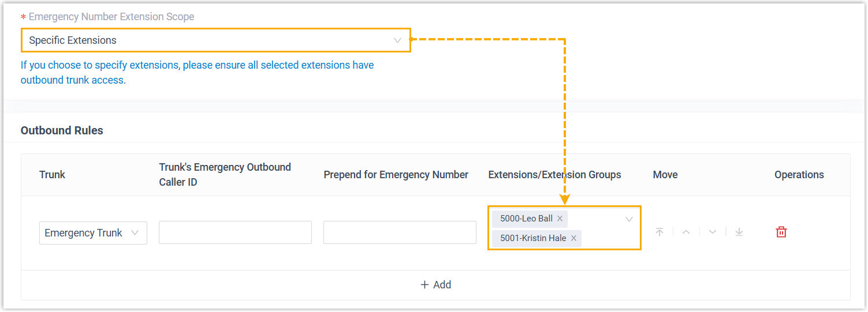Remove the 5001-Kristin Hale extension tag
868x312 pixels.
[573, 238]
